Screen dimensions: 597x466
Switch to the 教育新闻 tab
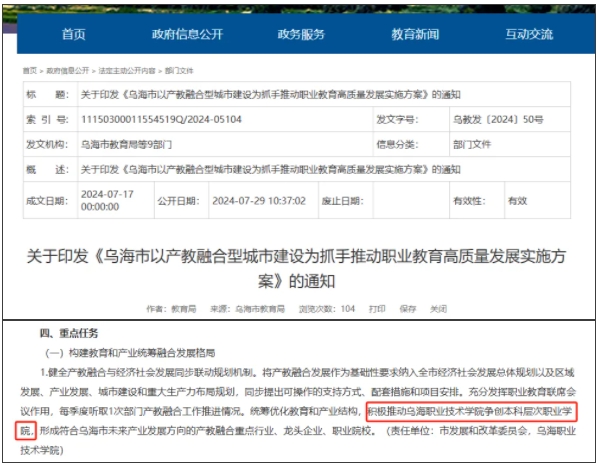[x=415, y=34]
